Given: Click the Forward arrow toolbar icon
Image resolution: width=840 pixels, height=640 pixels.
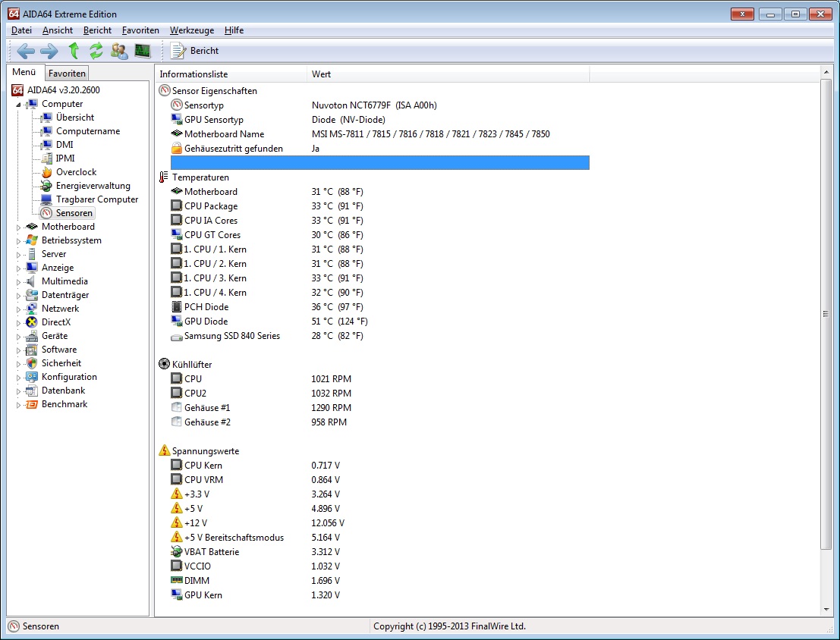Looking at the screenshot, I should click(x=49, y=51).
